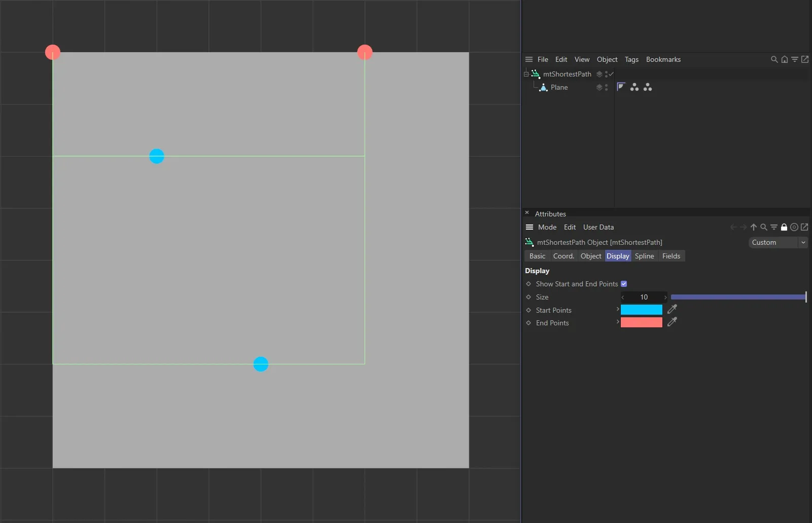Open the File menu

[542, 59]
